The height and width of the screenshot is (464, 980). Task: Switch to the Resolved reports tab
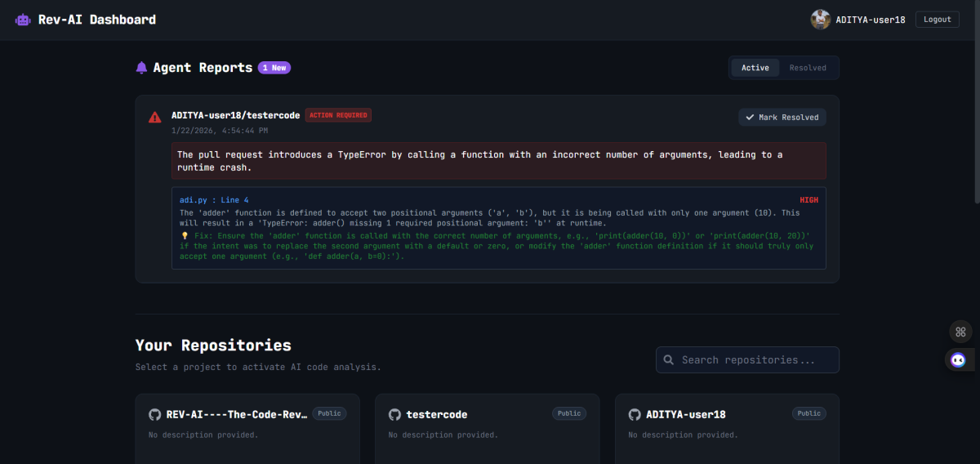pos(808,68)
